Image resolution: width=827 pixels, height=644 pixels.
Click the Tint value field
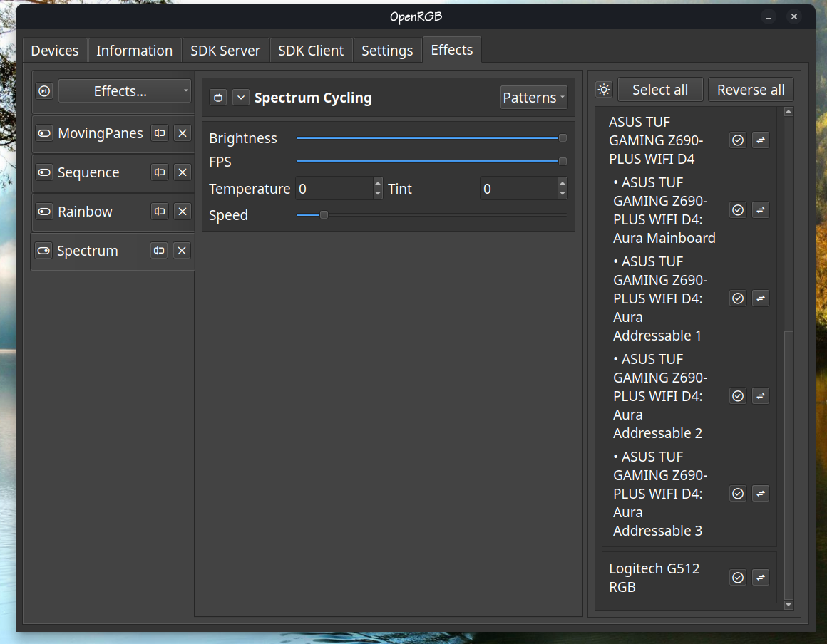[519, 189]
